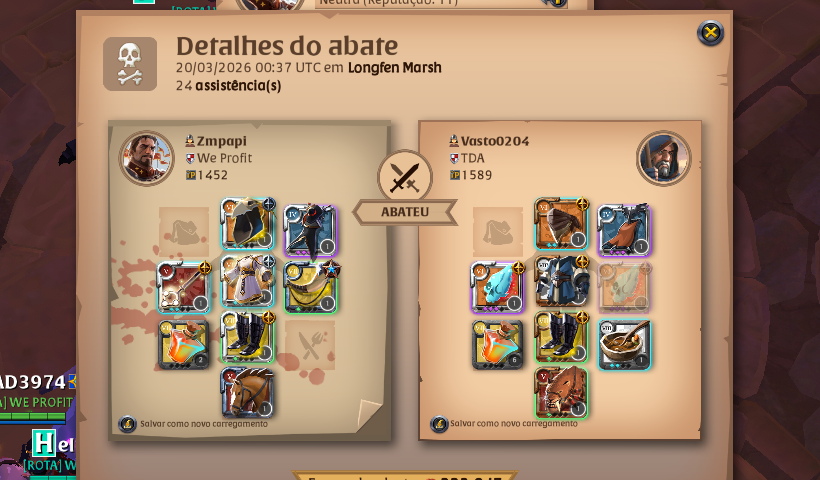The height and width of the screenshot is (480, 820).
Task: Click Zmpapi's staff weapon slot
Action: 184,287
